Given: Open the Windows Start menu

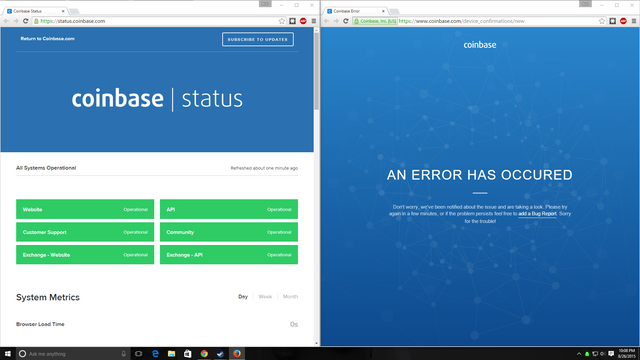Looking at the screenshot, I should coord(7,353).
